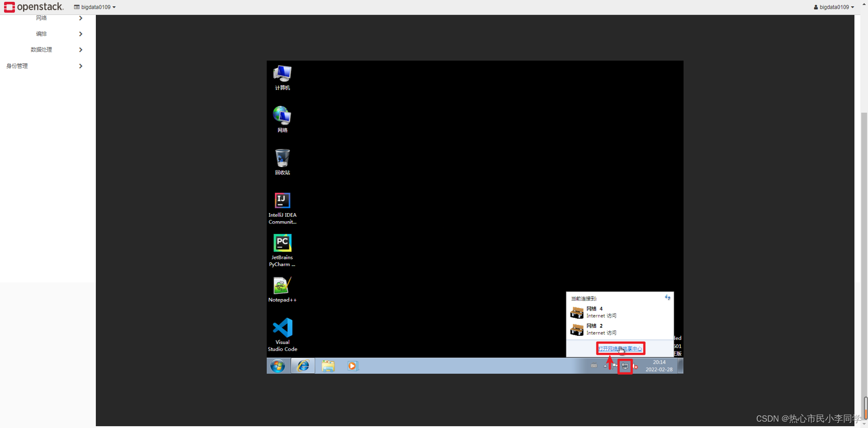The height and width of the screenshot is (428, 868).
Task: Open File Explorer from the taskbar
Action: click(328, 366)
